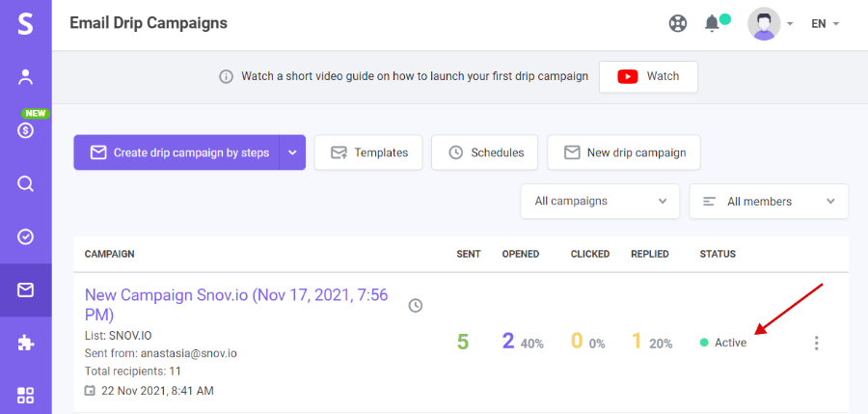The height and width of the screenshot is (414, 868).
Task: Open the email verifier checkmark icon
Action: 25,236
